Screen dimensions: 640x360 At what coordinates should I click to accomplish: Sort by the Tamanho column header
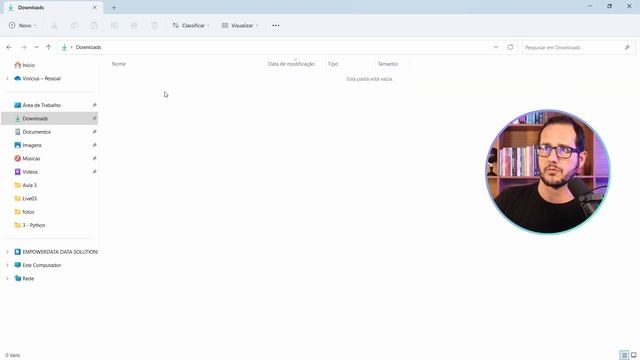point(387,64)
